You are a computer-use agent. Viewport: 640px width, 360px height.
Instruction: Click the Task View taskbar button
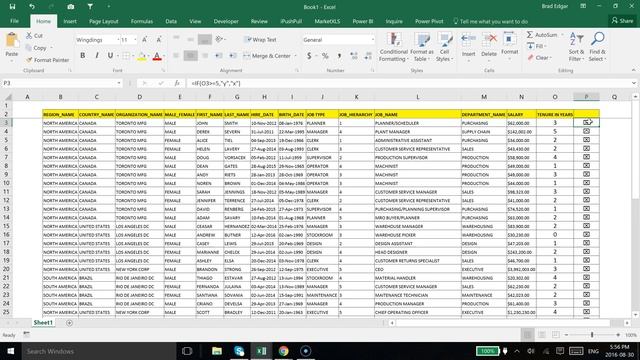pyautogui.click(x=187, y=351)
